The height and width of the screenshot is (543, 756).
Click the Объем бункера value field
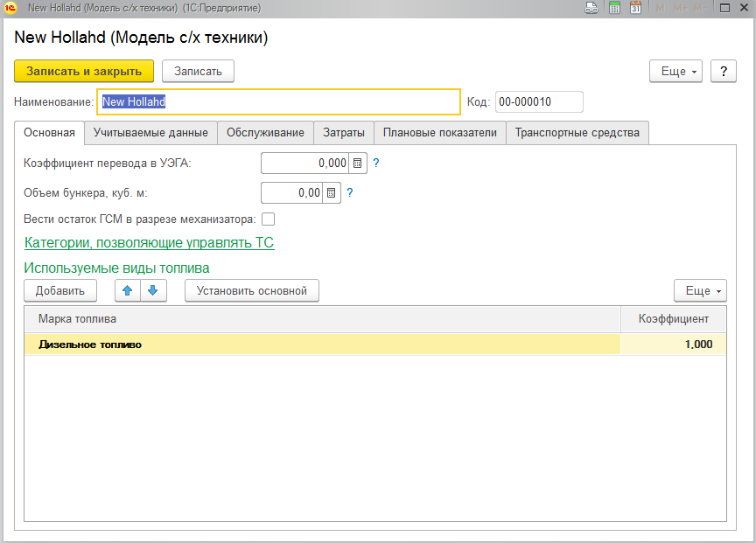tap(291, 193)
